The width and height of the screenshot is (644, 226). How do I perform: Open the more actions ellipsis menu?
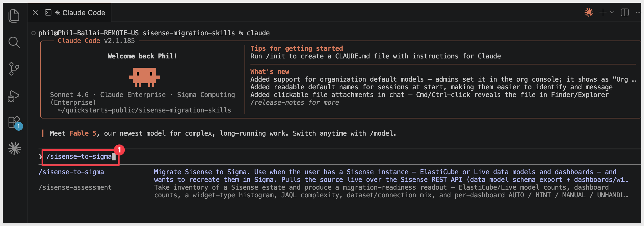(638, 12)
